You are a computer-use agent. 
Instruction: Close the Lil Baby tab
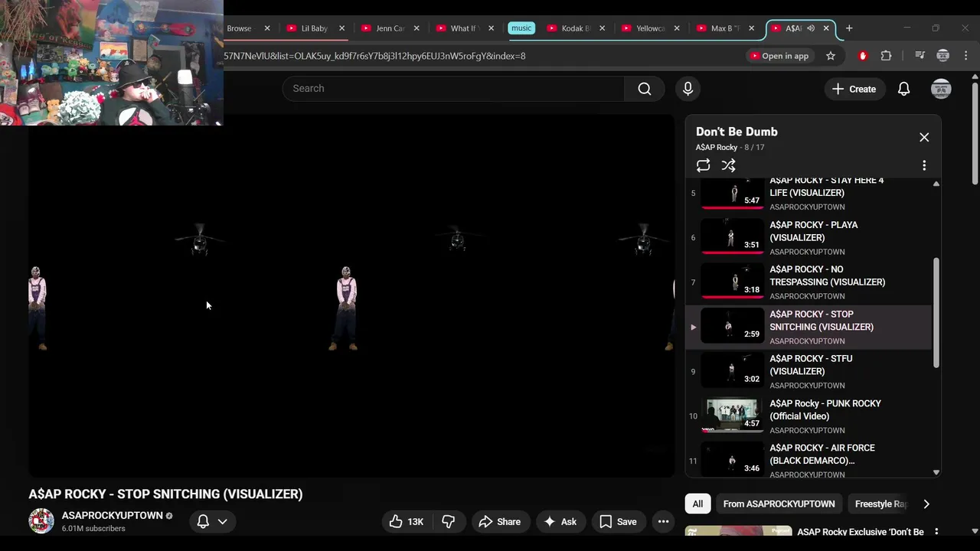pos(341,28)
